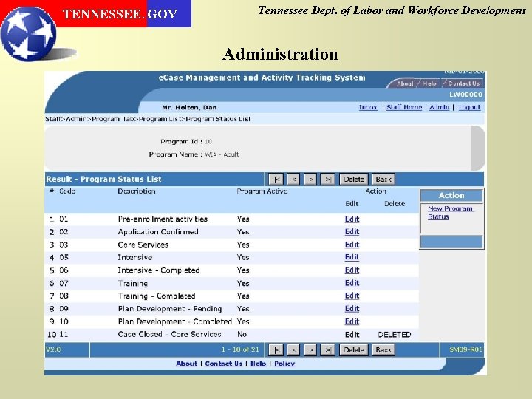Click the 'Application Confirmed' description

[158, 232]
